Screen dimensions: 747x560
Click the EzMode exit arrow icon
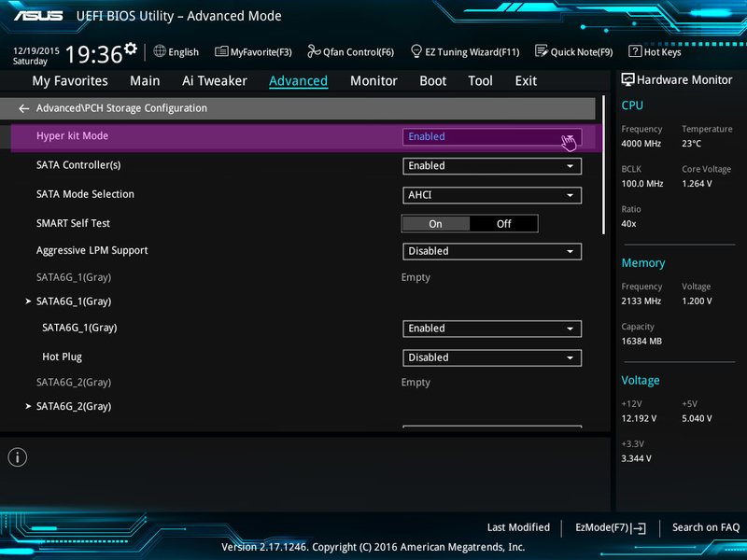[639, 528]
